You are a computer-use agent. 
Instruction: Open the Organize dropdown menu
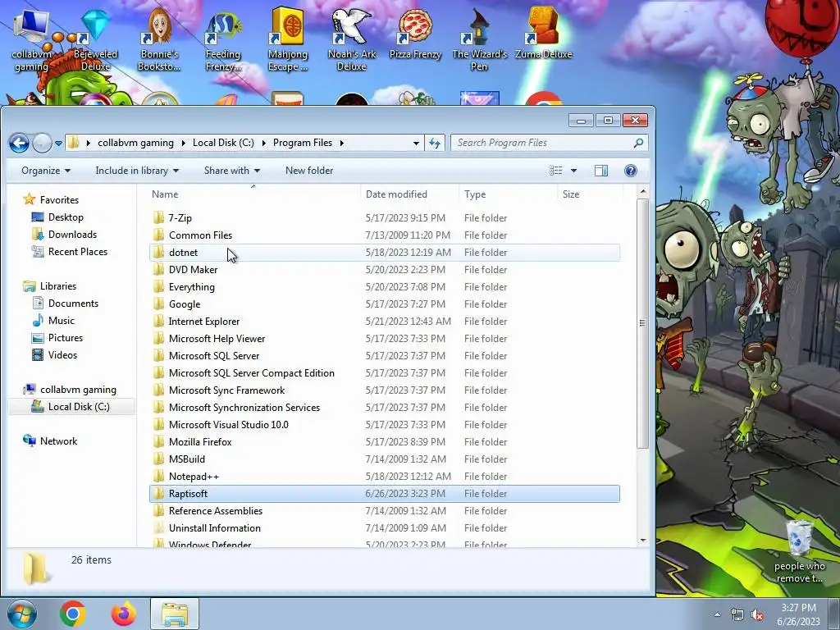pyautogui.click(x=46, y=171)
